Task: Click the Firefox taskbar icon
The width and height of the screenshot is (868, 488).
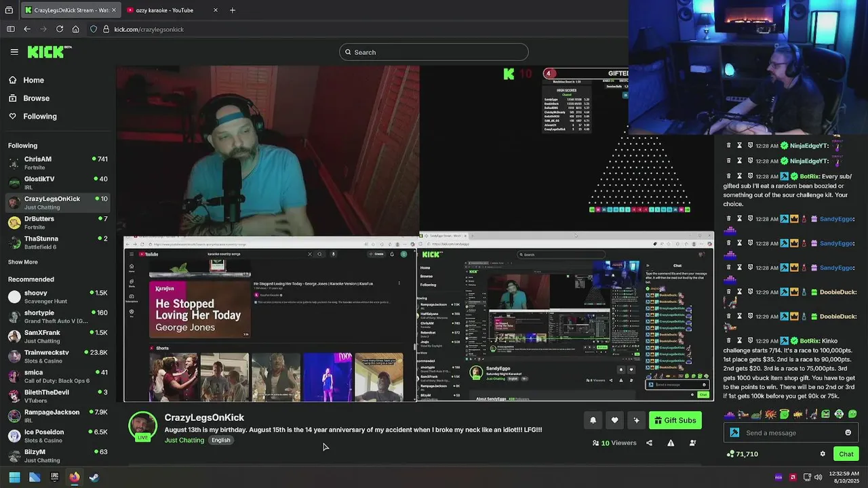Action: (x=74, y=477)
